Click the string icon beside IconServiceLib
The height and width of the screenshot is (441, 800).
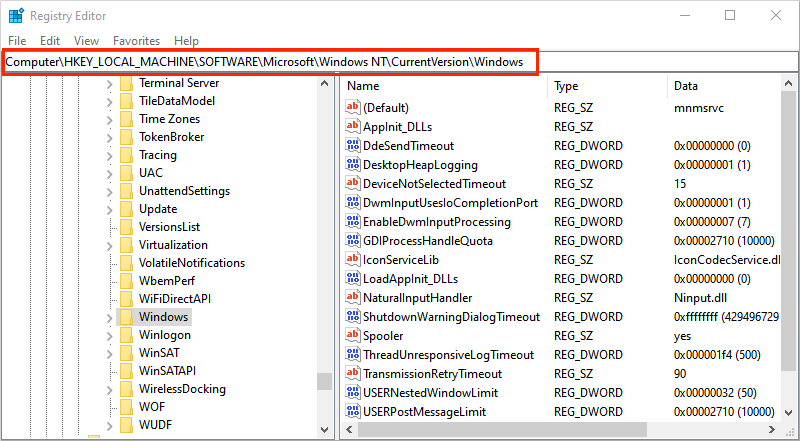pos(353,259)
